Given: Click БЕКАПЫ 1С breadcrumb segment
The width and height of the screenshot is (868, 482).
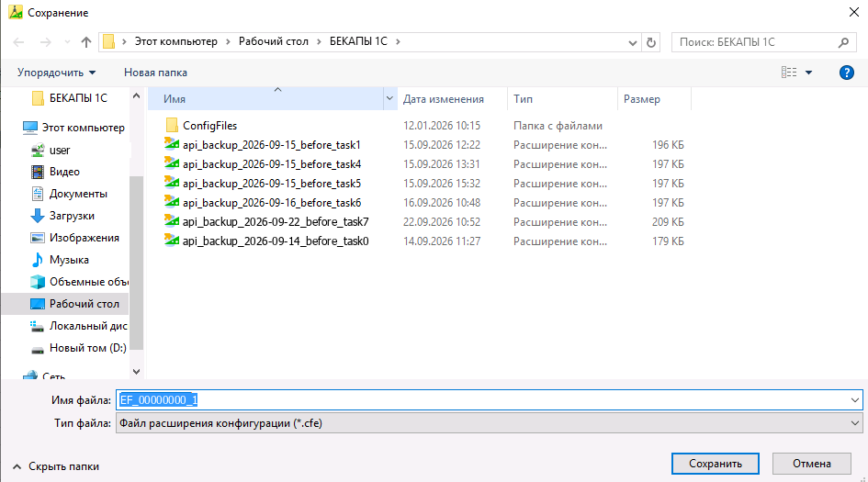Looking at the screenshot, I should 358,41.
